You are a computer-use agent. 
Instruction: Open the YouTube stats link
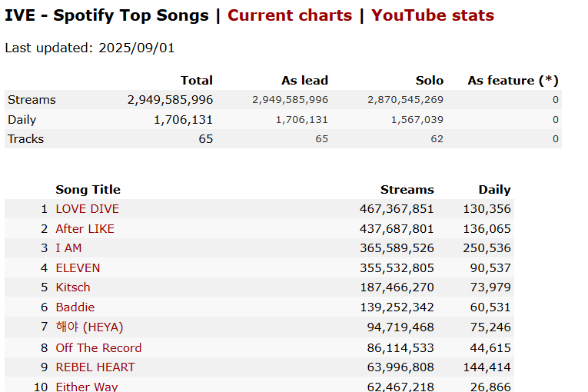pos(433,15)
